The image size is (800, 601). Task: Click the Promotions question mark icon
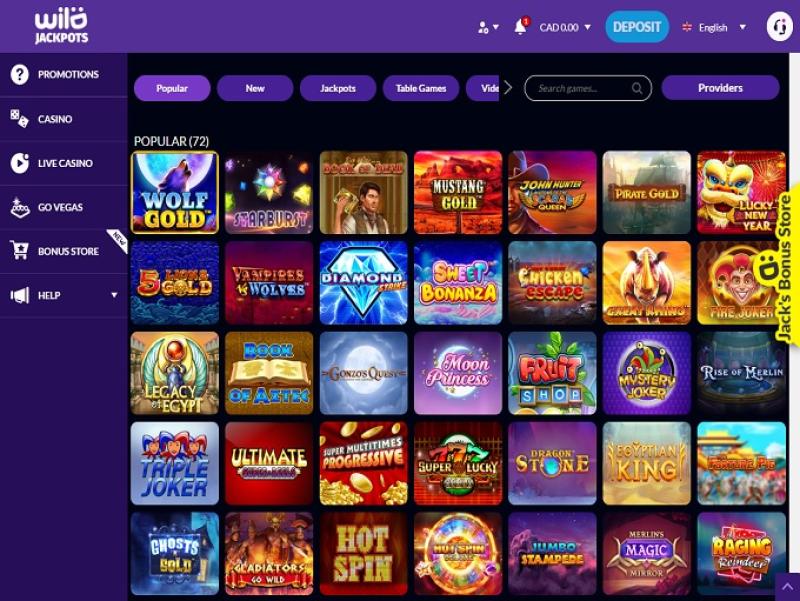pyautogui.click(x=19, y=74)
